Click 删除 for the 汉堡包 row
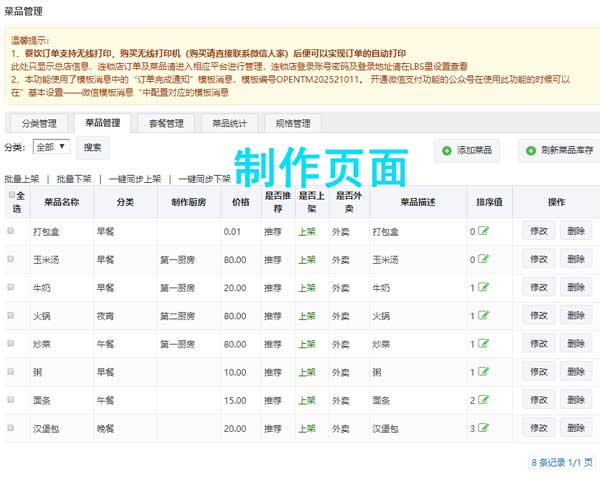Screen dimensions: 600x482 pyautogui.click(x=576, y=428)
